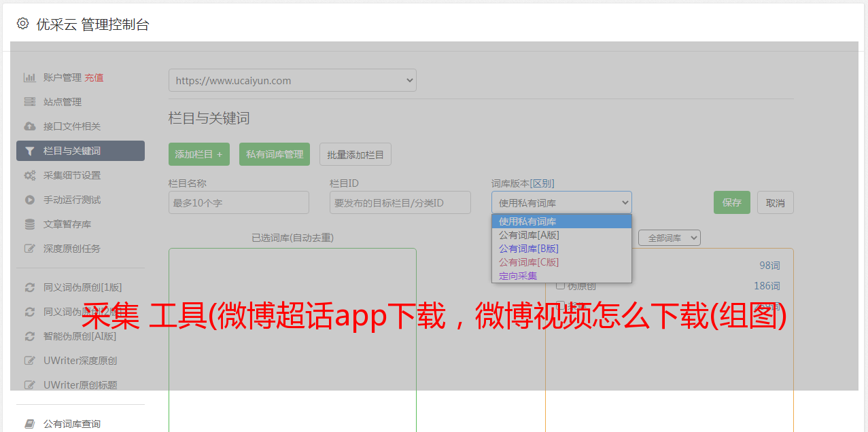Choose 公有词库[A版] from the list

coord(529,235)
